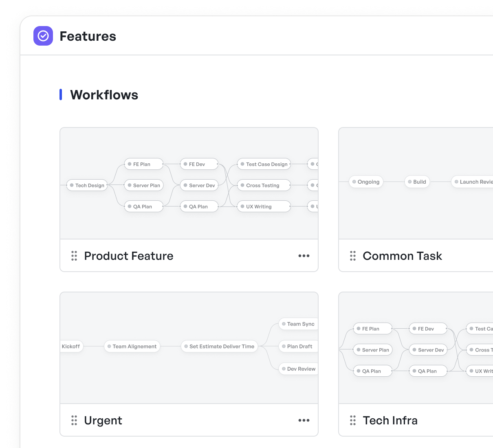
Task: Select the first QA Plan node in Tech Infra
Action: 372,371
